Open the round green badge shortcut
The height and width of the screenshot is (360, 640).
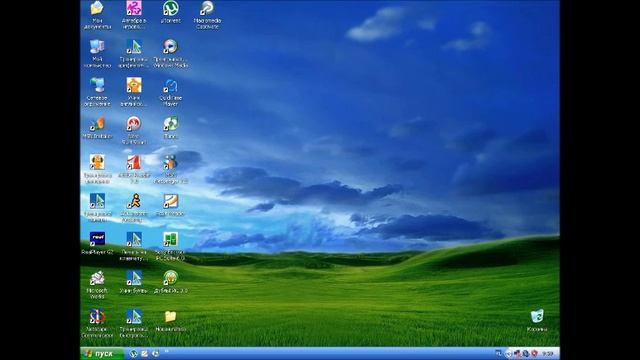pos(171,278)
